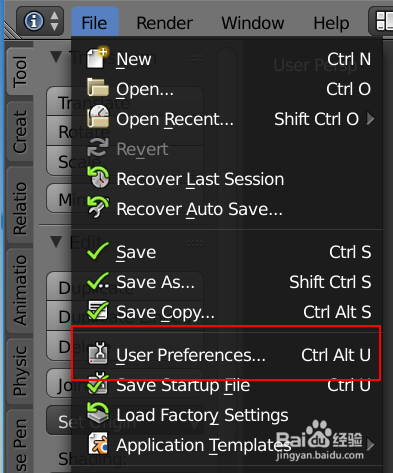
Task: Click the Recover Auto Save wrench icon
Action: pyautogui.click(x=98, y=207)
